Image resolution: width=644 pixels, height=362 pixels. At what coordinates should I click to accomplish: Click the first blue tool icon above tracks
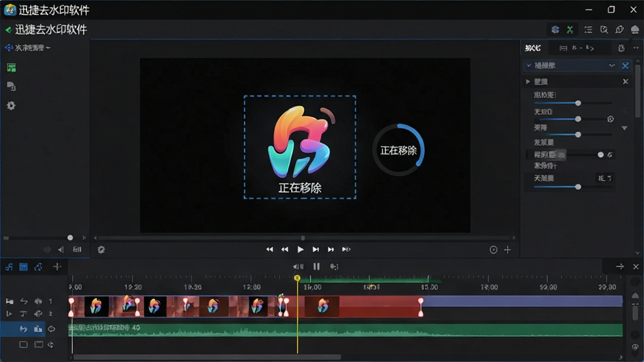tap(9, 267)
